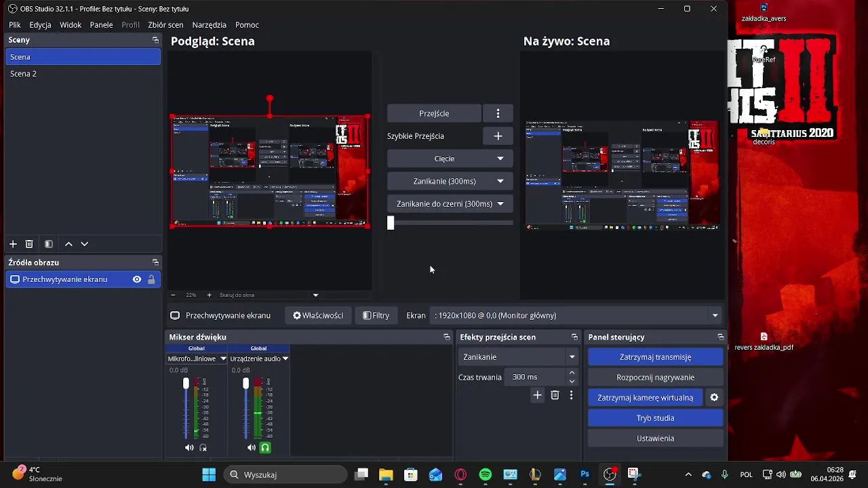This screenshot has width=868, height=488.
Task: Open the Narzędzia menu
Action: pos(210,25)
